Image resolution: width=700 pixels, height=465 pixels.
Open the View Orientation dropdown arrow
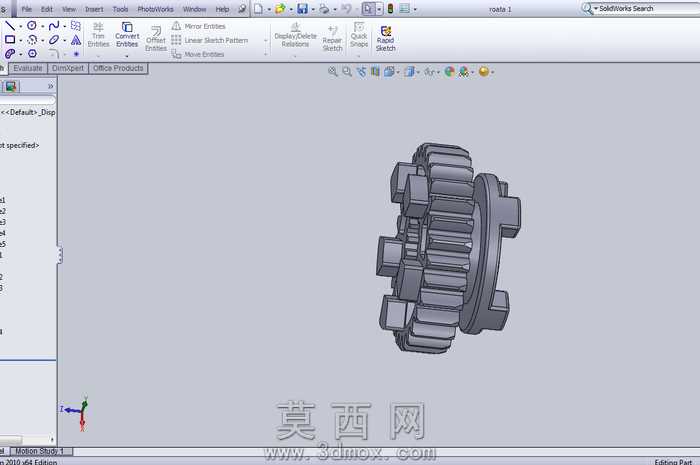point(398,72)
